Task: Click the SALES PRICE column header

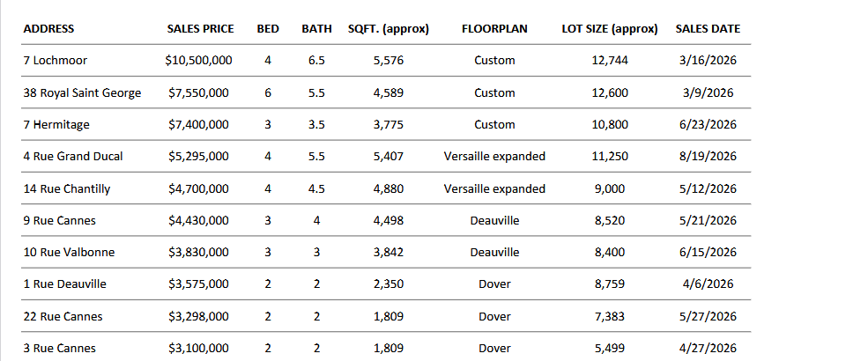Action: [x=200, y=29]
